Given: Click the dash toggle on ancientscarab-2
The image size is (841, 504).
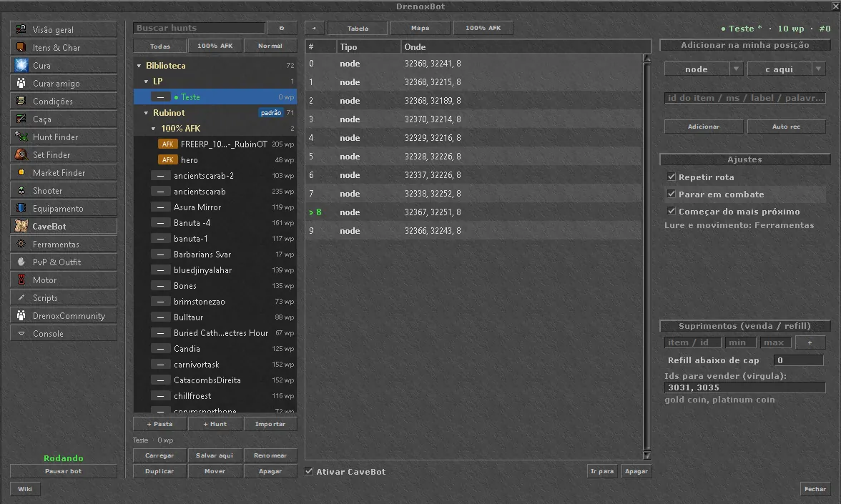Looking at the screenshot, I should click(x=160, y=176).
